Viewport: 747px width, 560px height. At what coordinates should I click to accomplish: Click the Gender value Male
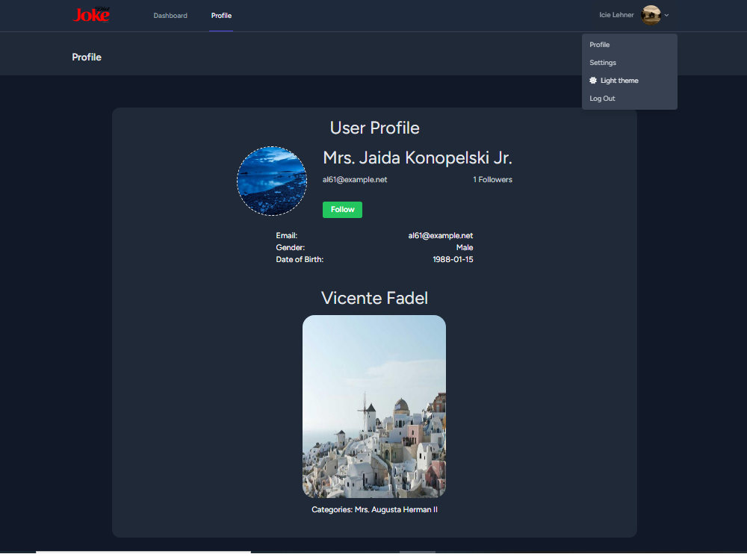click(x=465, y=248)
